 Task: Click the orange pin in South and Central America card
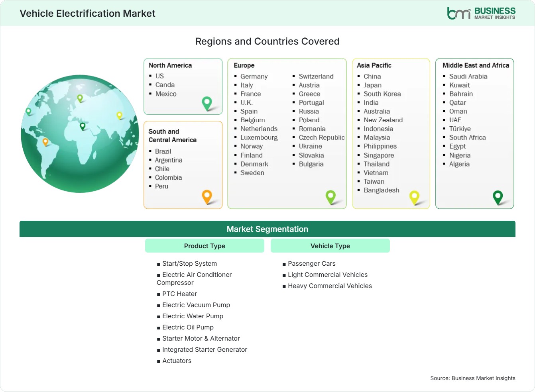tap(207, 197)
